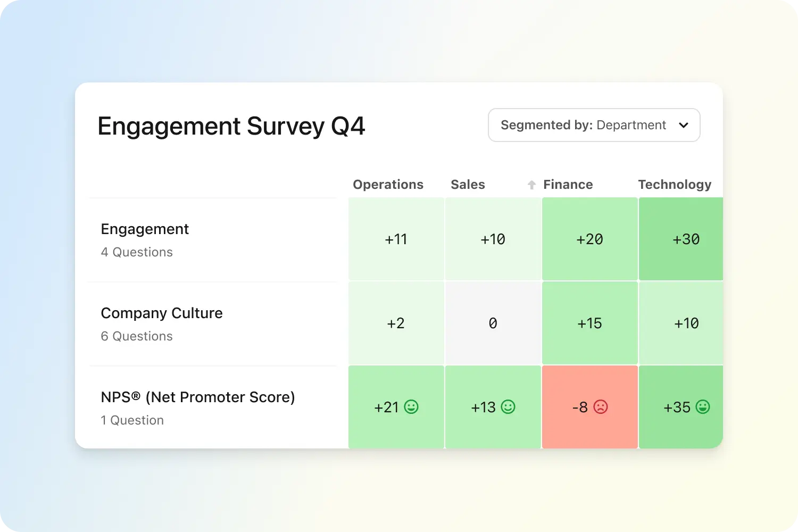Click the smiley icon beside Sales NPS +13
The image size is (798, 532).
(508, 407)
